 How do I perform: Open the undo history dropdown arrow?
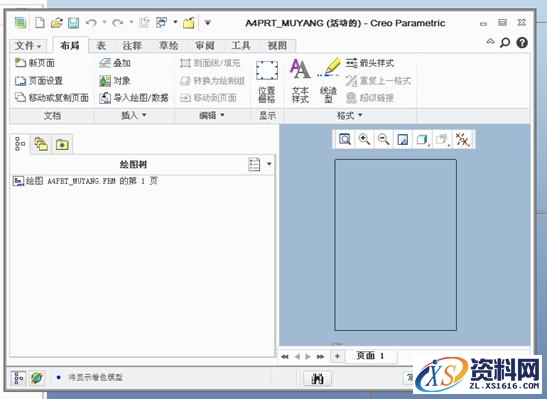tap(104, 22)
